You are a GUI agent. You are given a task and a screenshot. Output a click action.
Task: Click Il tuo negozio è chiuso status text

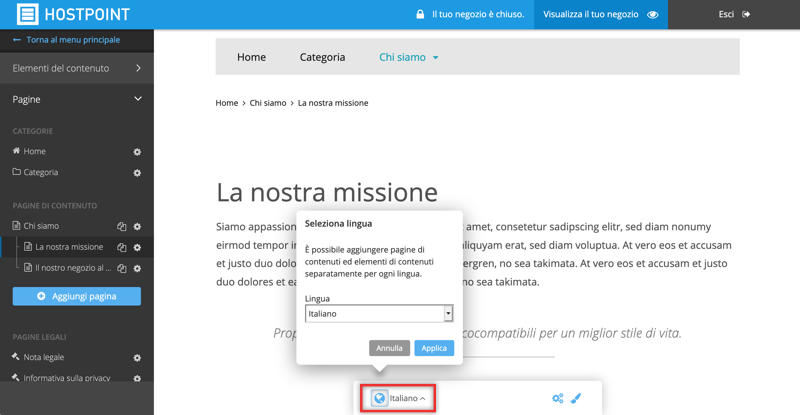[x=478, y=14]
